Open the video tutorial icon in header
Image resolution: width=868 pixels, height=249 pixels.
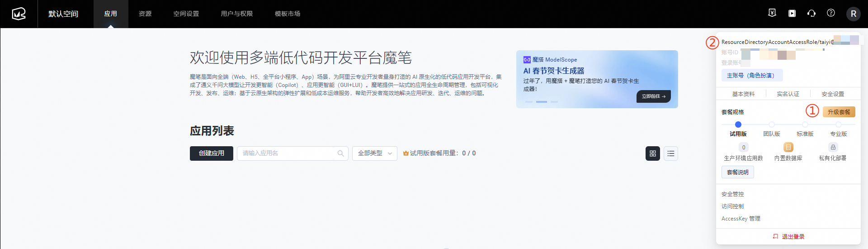(x=792, y=14)
